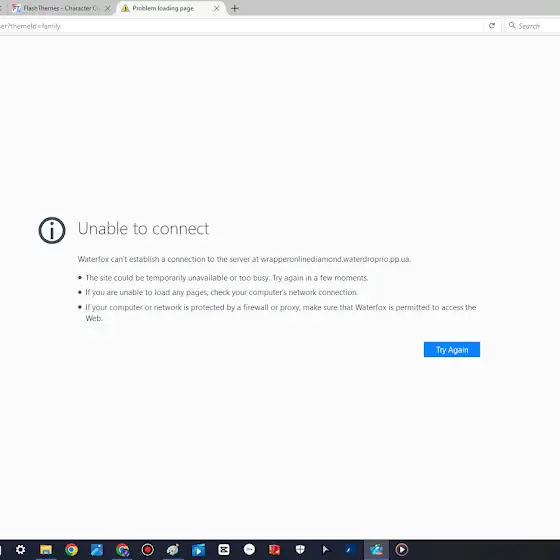The height and width of the screenshot is (560, 560).
Task: Reload the page with the refresh icon
Action: point(492,26)
